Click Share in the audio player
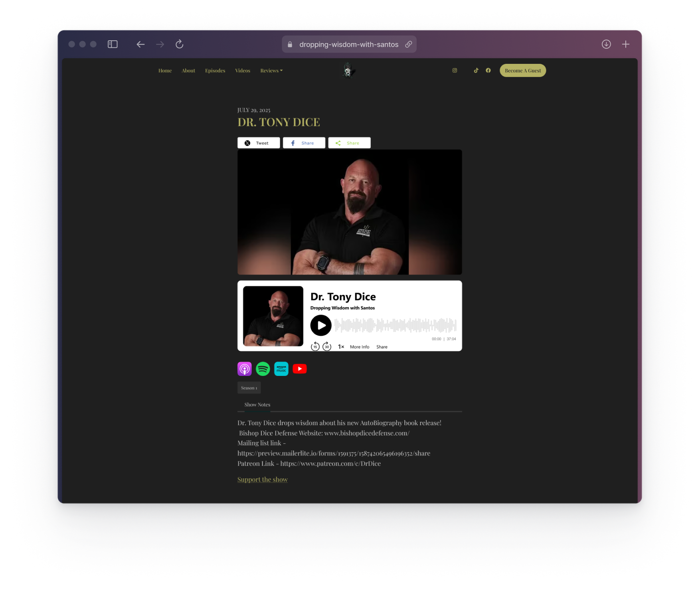 coord(382,347)
